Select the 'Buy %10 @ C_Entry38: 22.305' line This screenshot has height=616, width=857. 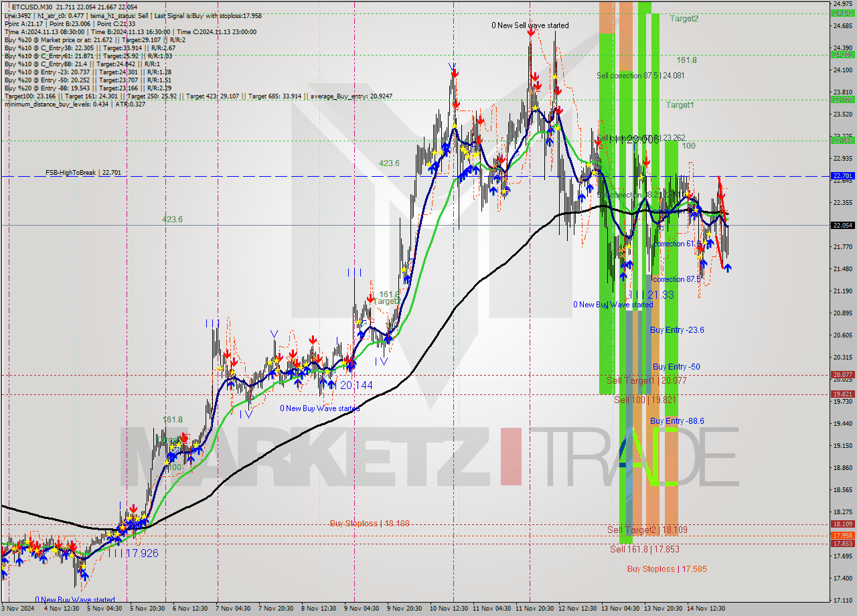[x=90, y=48]
